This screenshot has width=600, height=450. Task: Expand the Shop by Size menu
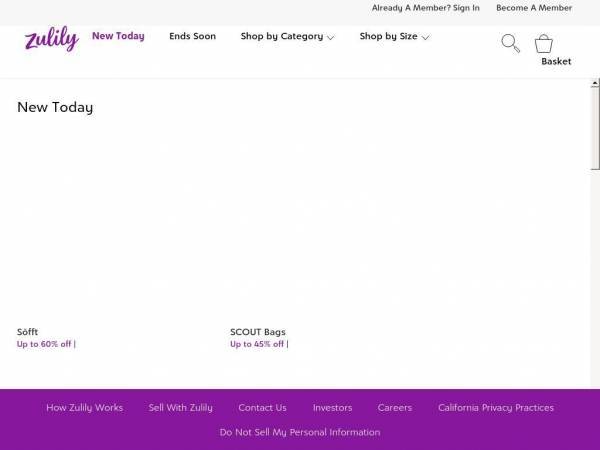[394, 36]
